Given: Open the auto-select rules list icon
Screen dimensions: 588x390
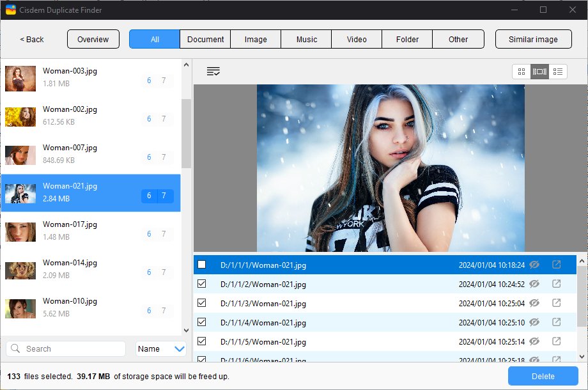Looking at the screenshot, I should click(x=213, y=72).
